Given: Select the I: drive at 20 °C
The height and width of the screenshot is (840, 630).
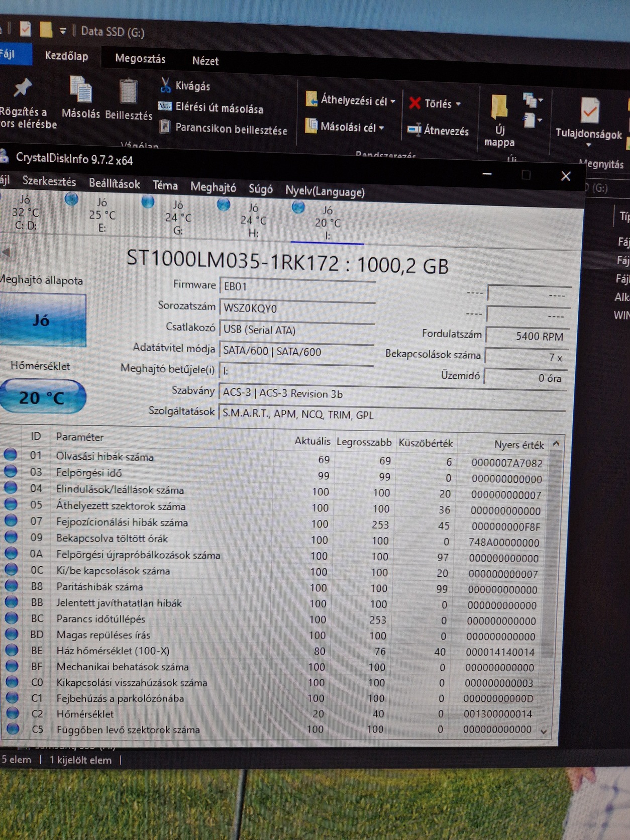Looking at the screenshot, I should pos(328,223).
